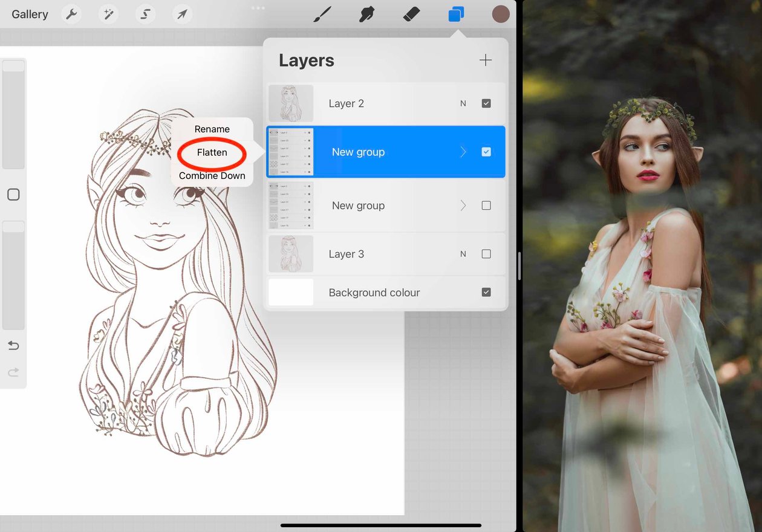Image resolution: width=762 pixels, height=532 pixels.
Task: Select the Layer 3 name text
Action: coord(347,254)
